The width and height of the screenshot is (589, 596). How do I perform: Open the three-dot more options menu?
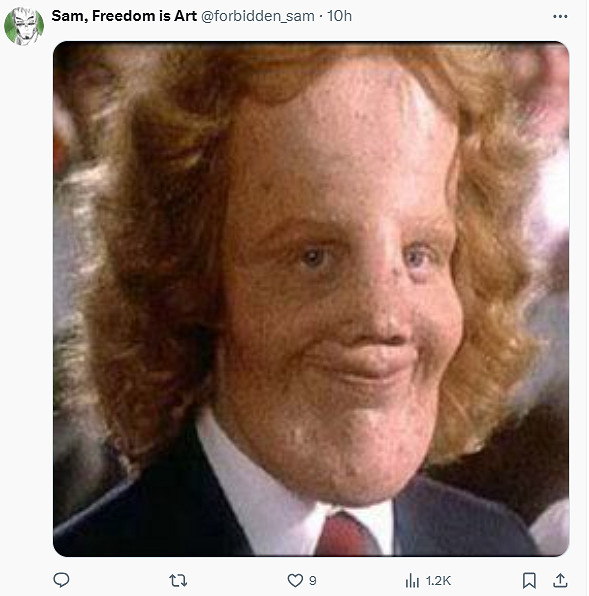click(x=560, y=16)
